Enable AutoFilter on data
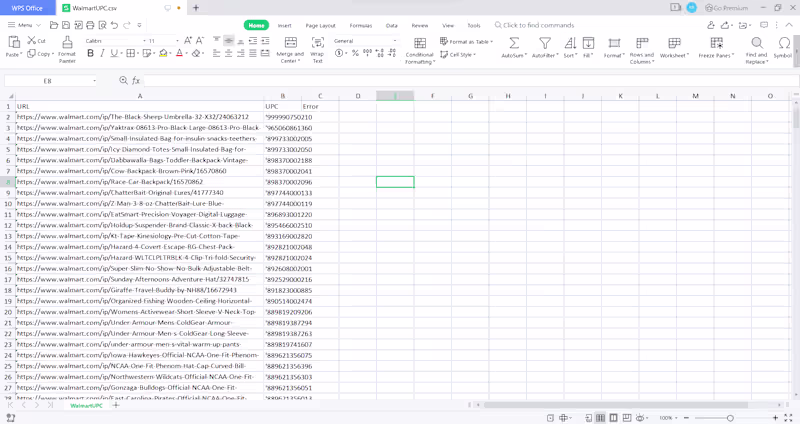The image size is (800, 424). click(545, 47)
